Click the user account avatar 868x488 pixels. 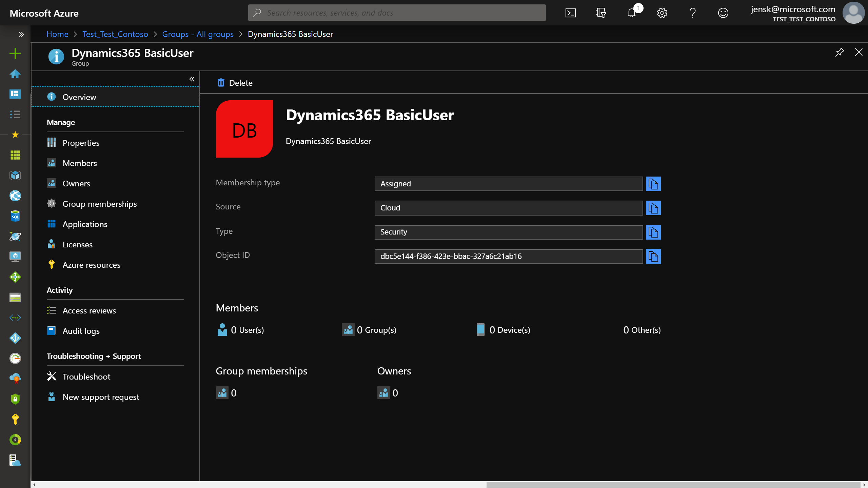853,13
